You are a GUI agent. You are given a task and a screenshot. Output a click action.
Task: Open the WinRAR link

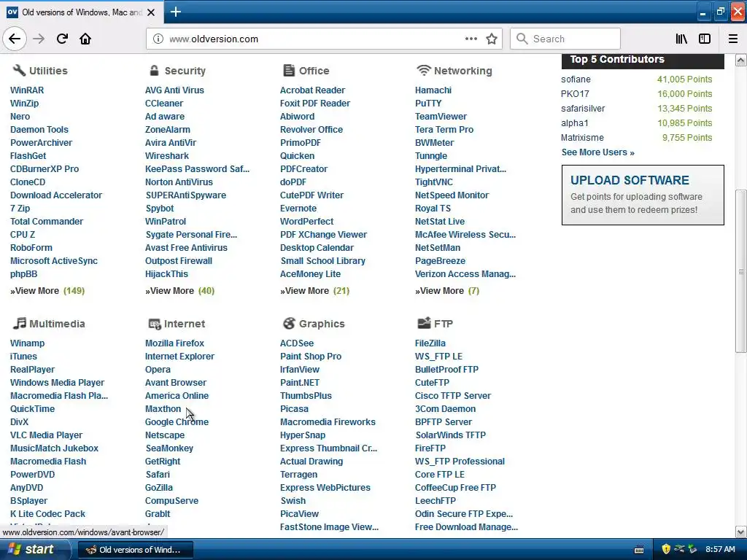[27, 90]
